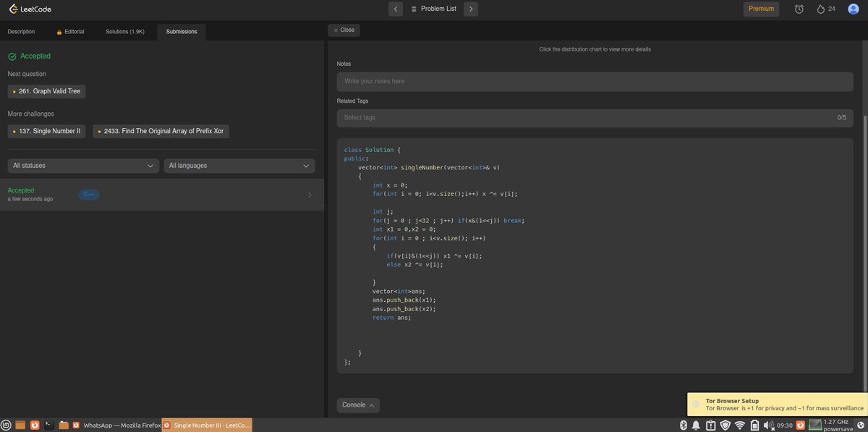The width and height of the screenshot is (868, 432).
Task: Click the Write your notes field
Action: [x=595, y=82]
